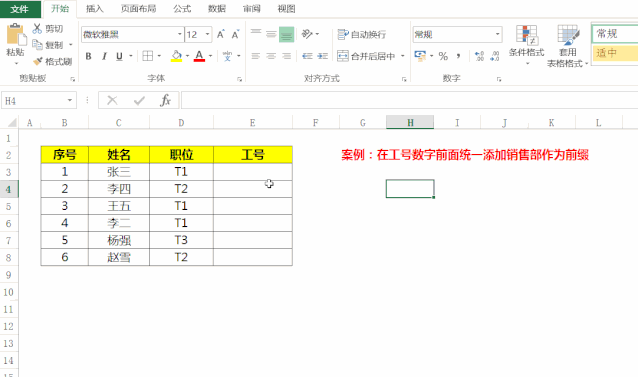
Task: Click into the formula bar
Action: (x=409, y=100)
